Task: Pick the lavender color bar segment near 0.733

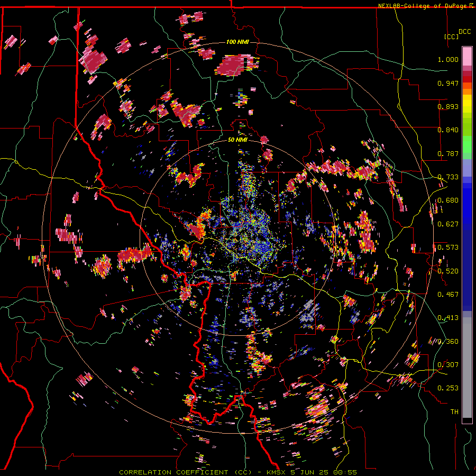Action: (x=467, y=168)
